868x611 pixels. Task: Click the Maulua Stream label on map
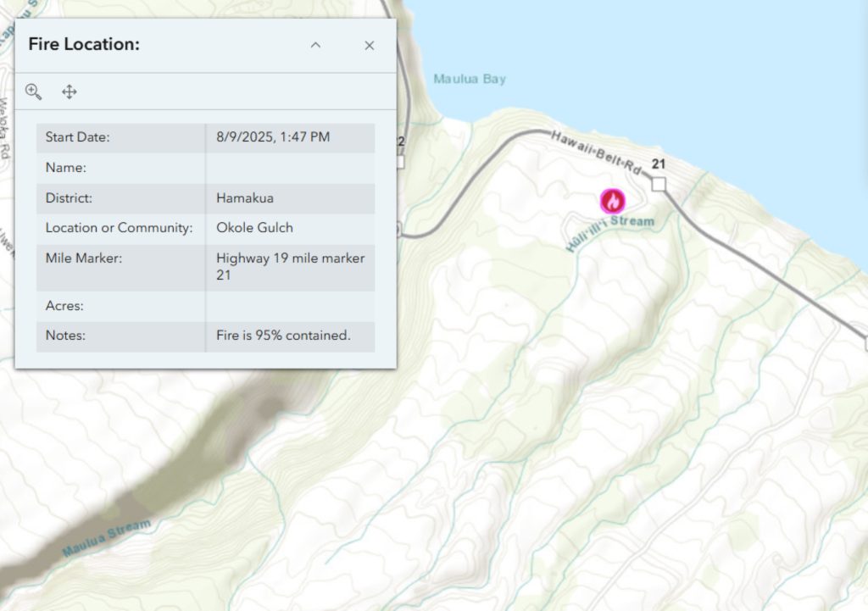coord(108,538)
